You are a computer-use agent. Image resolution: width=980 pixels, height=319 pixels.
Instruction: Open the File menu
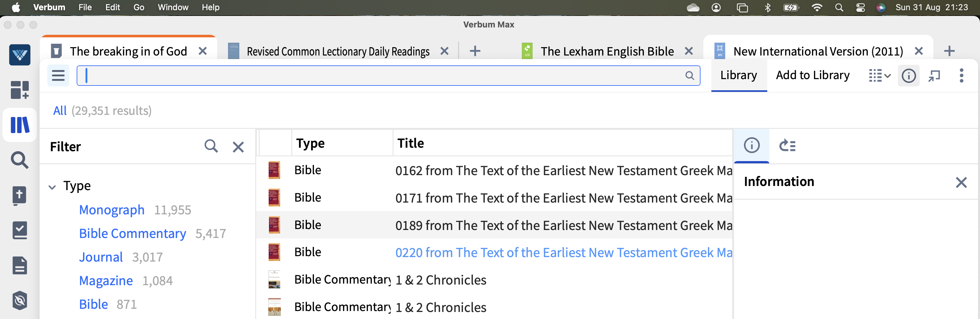click(x=85, y=7)
